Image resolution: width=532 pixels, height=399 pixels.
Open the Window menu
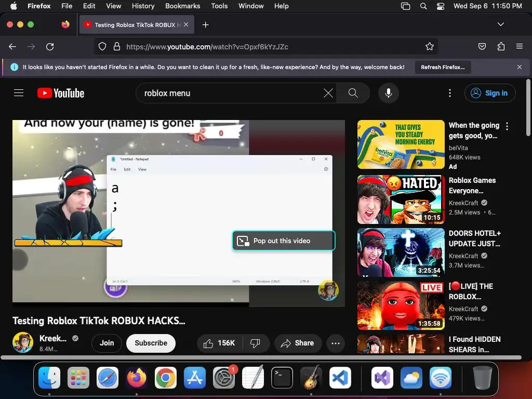point(251,6)
